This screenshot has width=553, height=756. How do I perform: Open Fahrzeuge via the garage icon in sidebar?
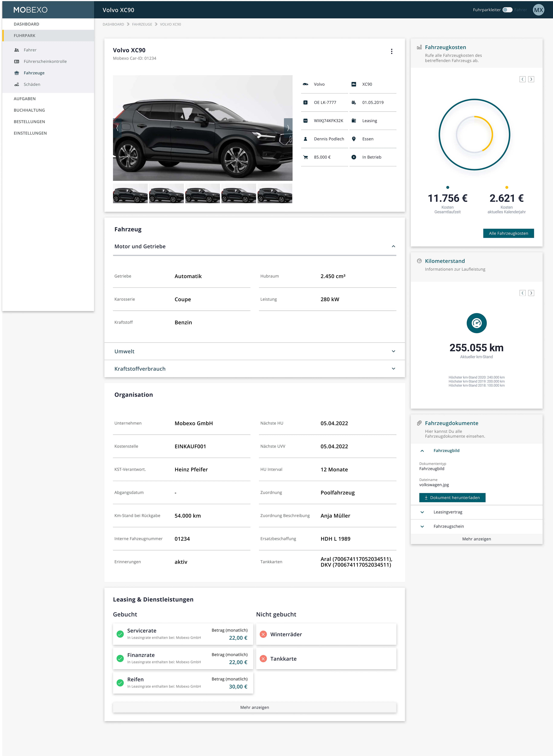[x=17, y=73]
